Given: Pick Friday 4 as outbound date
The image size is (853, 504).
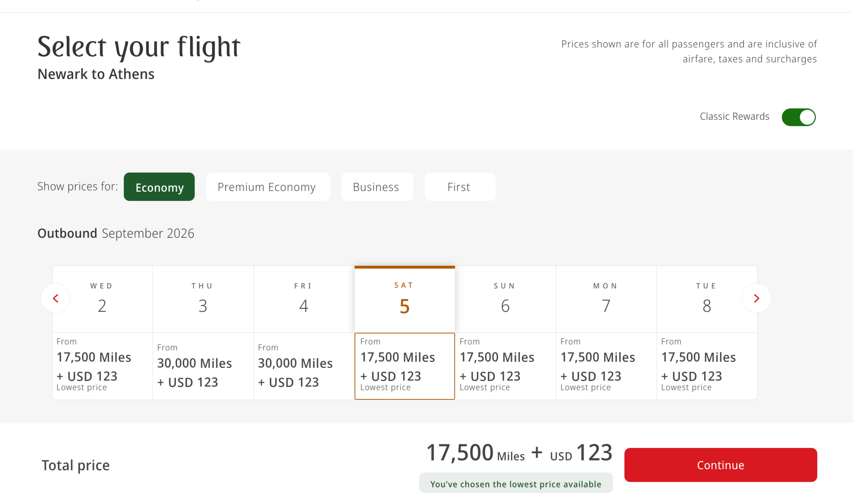Looking at the screenshot, I should (x=304, y=299).
